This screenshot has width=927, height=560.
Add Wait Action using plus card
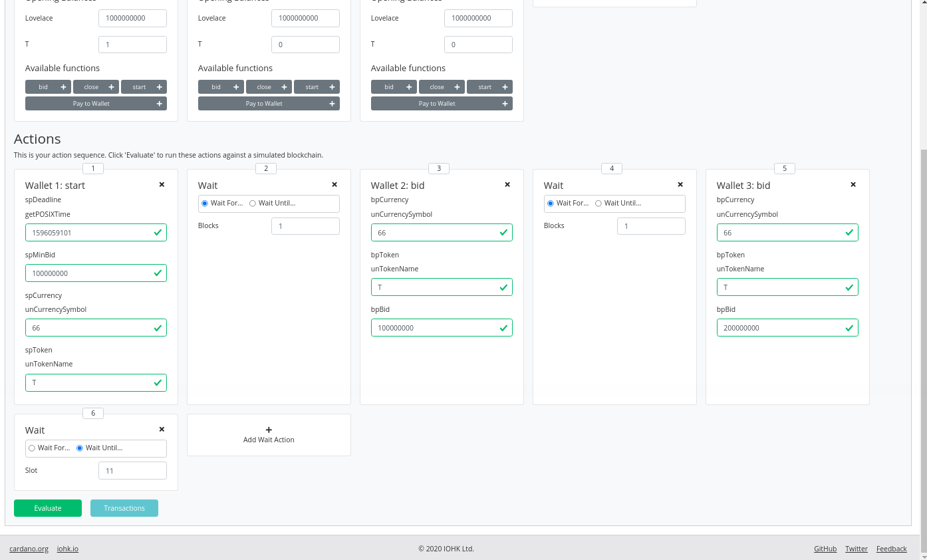(x=269, y=435)
